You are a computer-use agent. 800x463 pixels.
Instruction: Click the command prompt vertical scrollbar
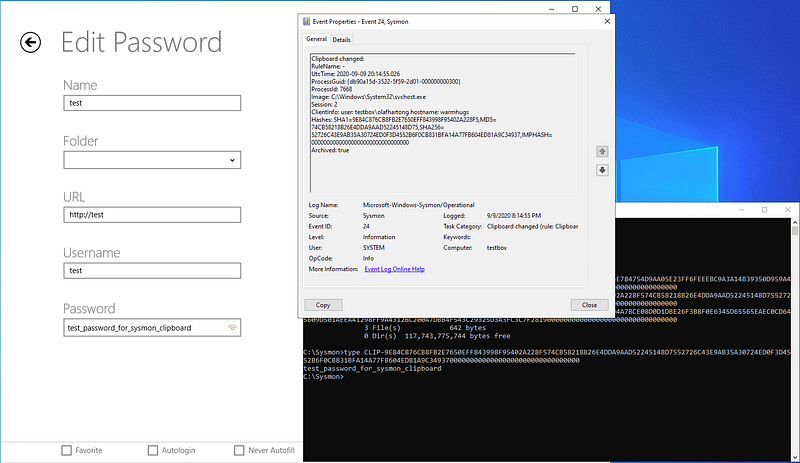pos(795,339)
